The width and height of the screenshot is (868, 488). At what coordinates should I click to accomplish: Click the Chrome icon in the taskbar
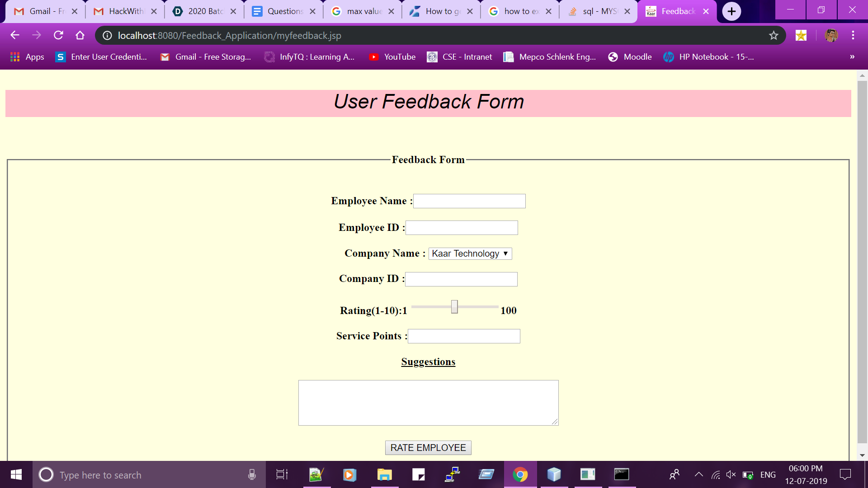click(x=520, y=474)
